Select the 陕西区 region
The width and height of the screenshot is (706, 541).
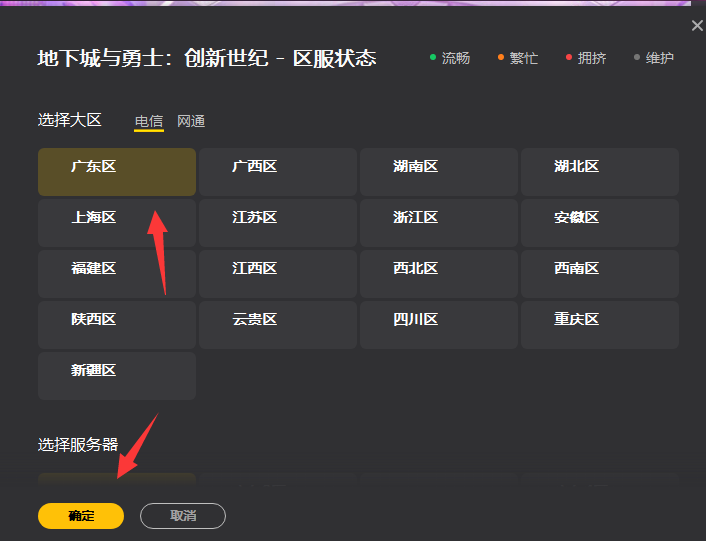click(117, 325)
